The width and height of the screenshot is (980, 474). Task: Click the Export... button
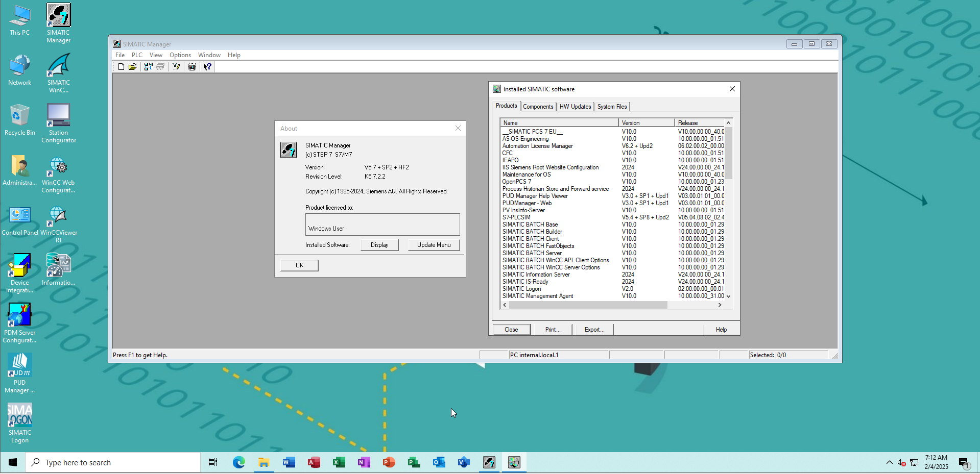click(594, 330)
